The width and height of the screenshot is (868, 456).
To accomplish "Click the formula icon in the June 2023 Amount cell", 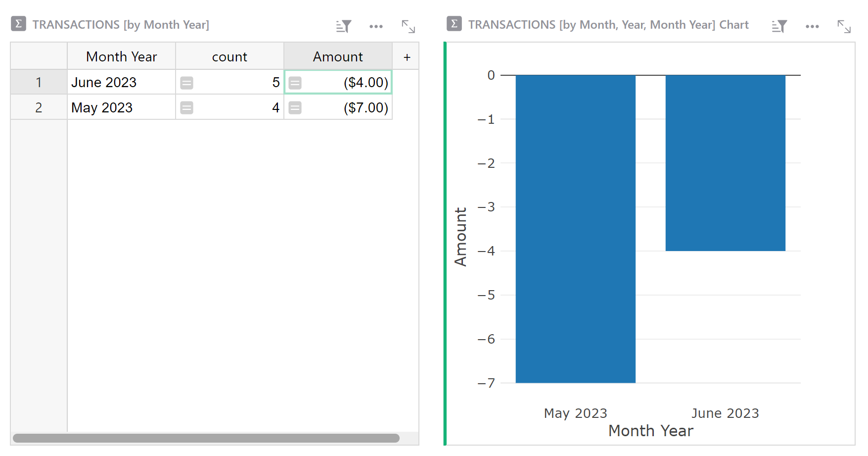I will point(295,83).
